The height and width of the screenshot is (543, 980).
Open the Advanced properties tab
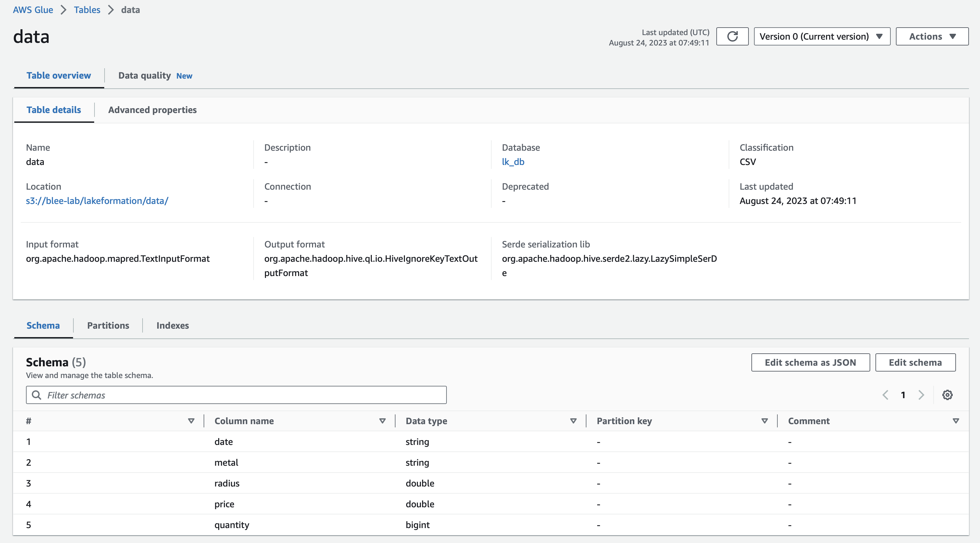click(x=152, y=110)
